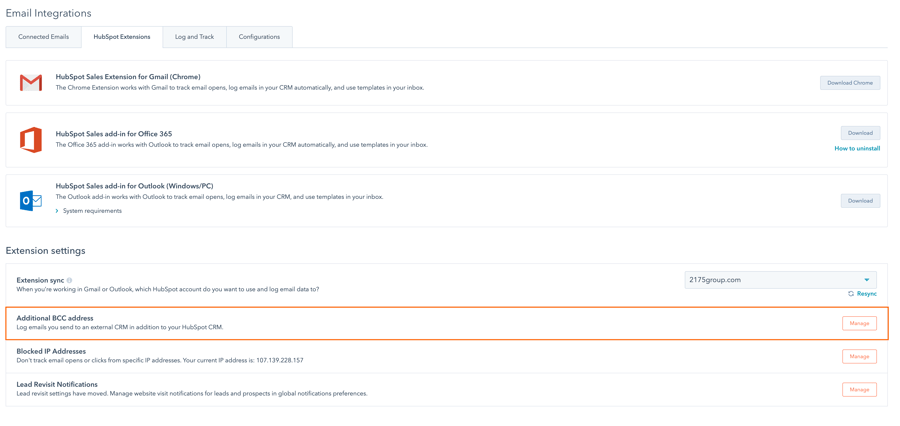Click the Resync refresh icon
The height and width of the screenshot is (426, 900).
851,293
